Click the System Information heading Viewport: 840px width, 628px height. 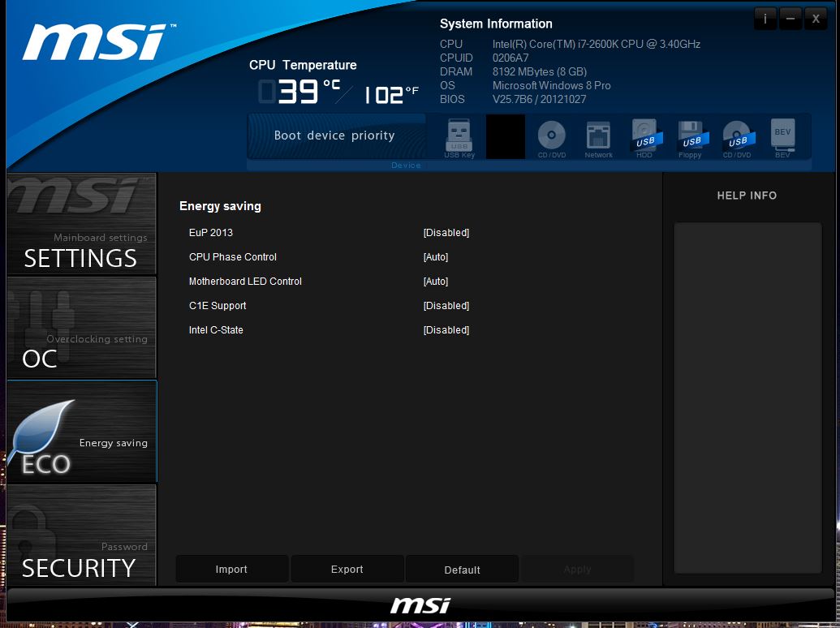point(496,24)
